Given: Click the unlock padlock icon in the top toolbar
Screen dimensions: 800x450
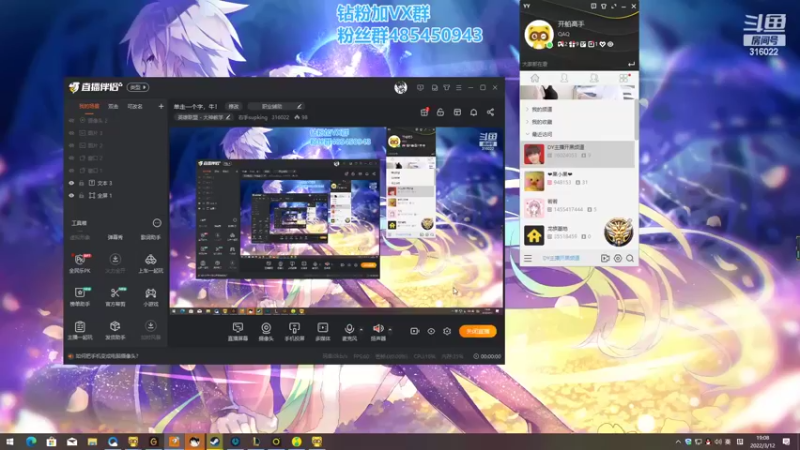Looking at the screenshot, I should [440, 112].
